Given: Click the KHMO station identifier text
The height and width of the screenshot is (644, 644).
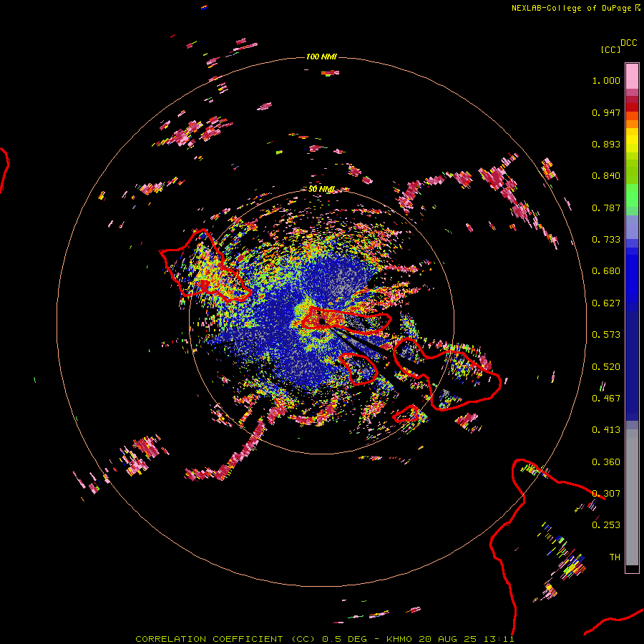Looking at the screenshot, I should (x=399, y=639).
